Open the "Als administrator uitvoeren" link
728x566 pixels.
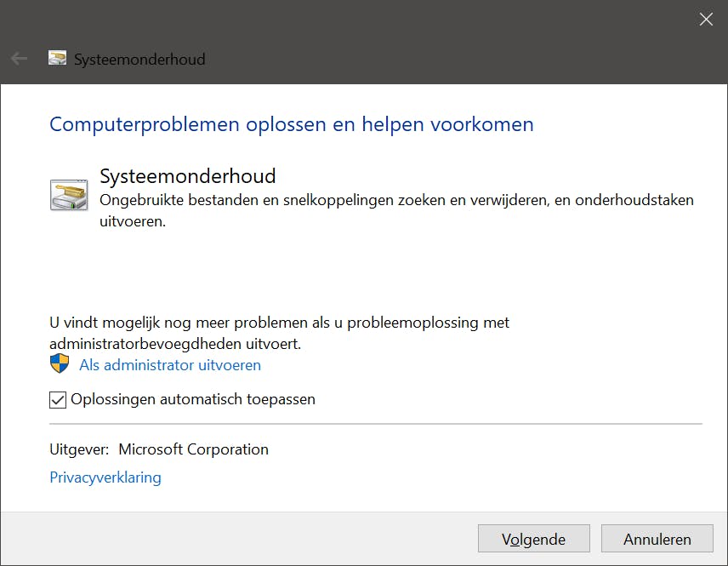coord(170,365)
